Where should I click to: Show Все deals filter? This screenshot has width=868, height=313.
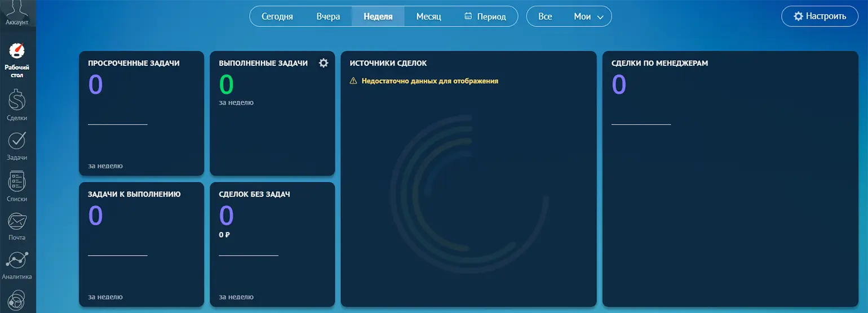(545, 16)
